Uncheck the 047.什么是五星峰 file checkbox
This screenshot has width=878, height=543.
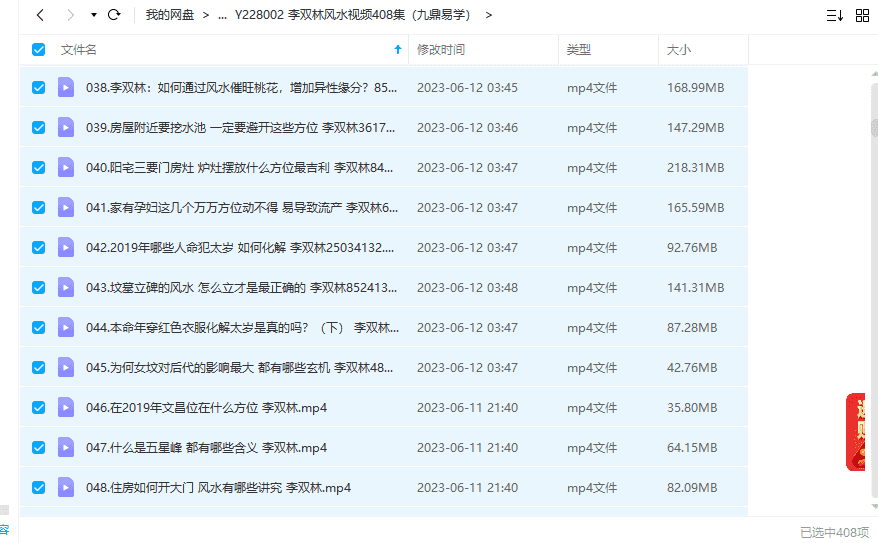click(39, 448)
